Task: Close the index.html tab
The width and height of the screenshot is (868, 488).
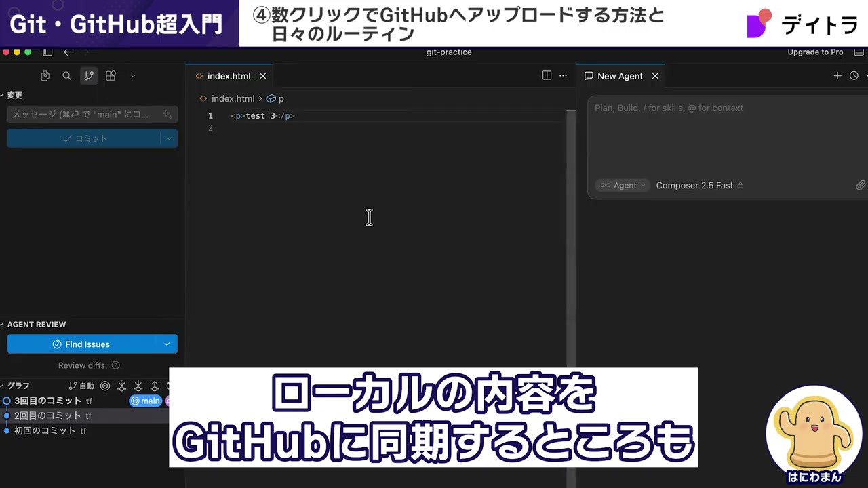Action: tap(262, 76)
